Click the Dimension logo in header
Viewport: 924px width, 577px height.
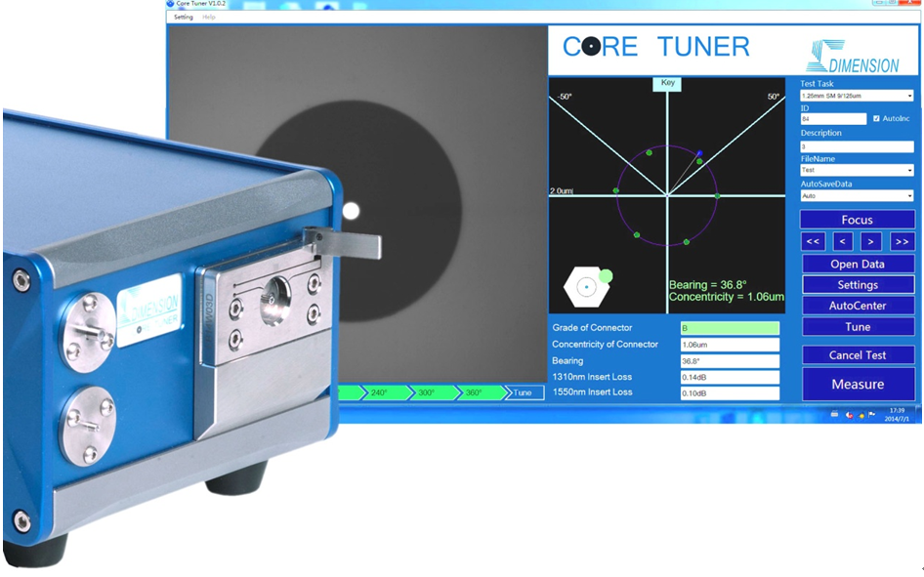coord(850,57)
